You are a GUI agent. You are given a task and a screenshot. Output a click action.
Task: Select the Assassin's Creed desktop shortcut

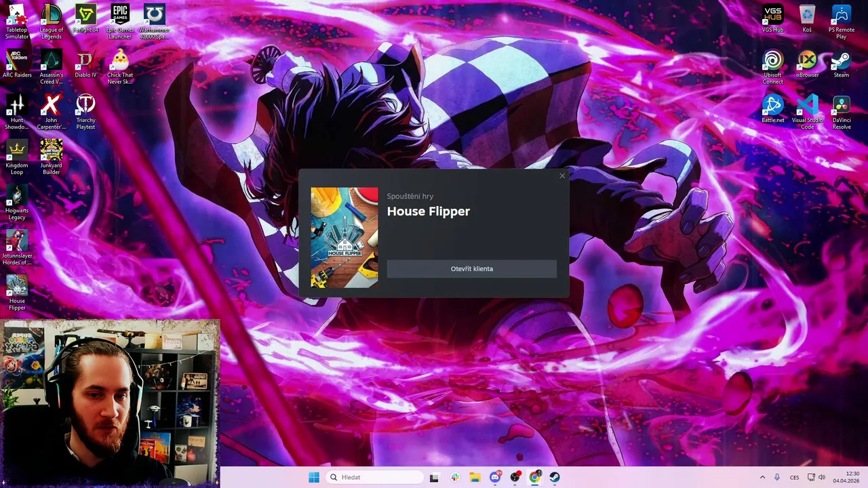[x=52, y=67]
